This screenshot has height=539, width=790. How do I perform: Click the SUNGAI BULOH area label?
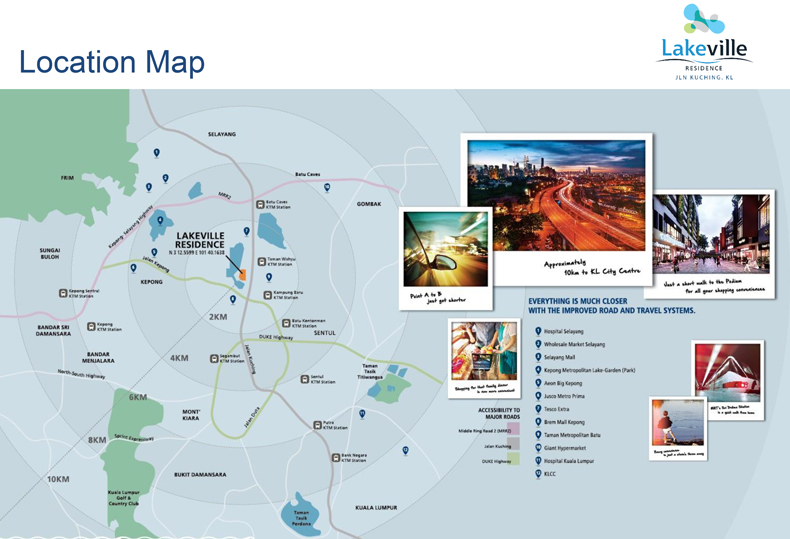50,253
